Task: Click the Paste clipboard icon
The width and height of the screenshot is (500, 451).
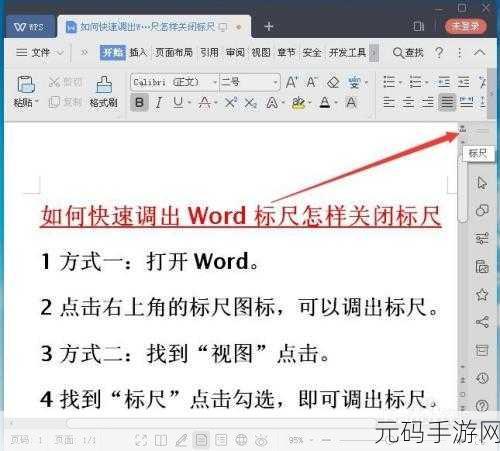Action: point(26,84)
